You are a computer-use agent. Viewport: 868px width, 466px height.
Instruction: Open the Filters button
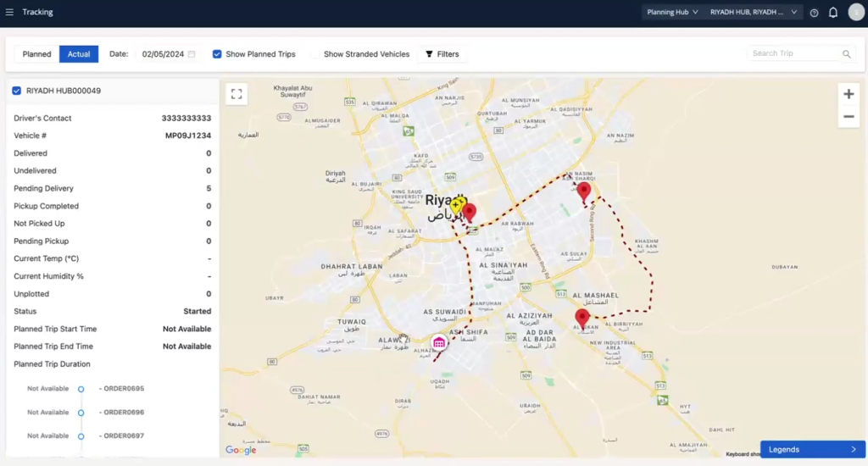pyautogui.click(x=442, y=54)
